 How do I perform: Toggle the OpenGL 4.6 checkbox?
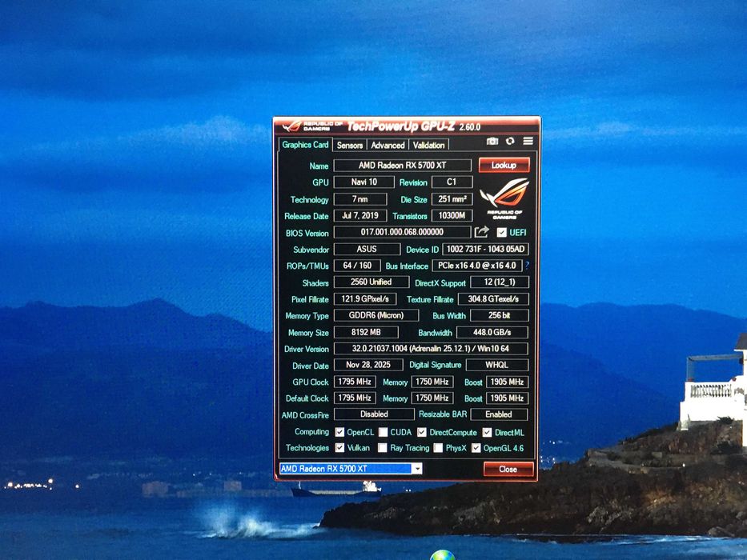tap(476, 448)
